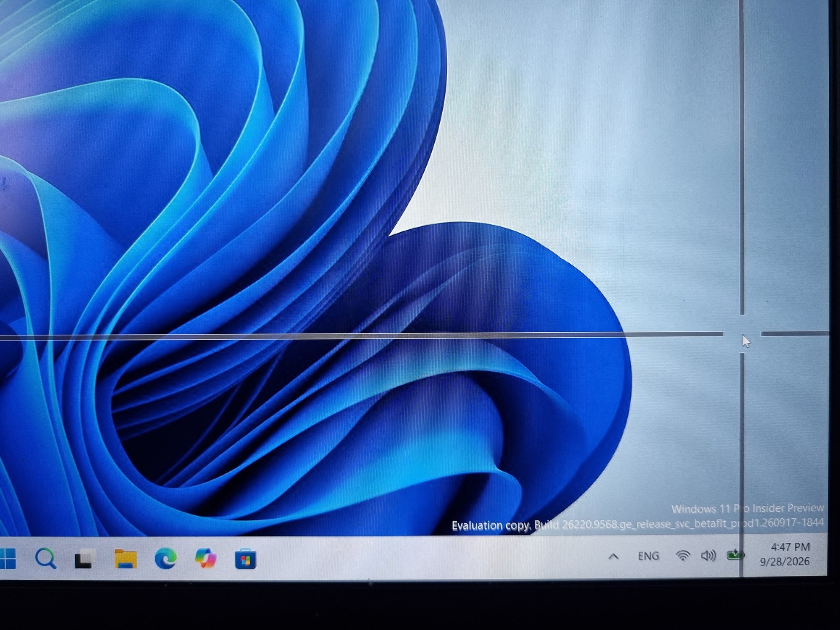Click the ENG language indicator

tap(648, 556)
